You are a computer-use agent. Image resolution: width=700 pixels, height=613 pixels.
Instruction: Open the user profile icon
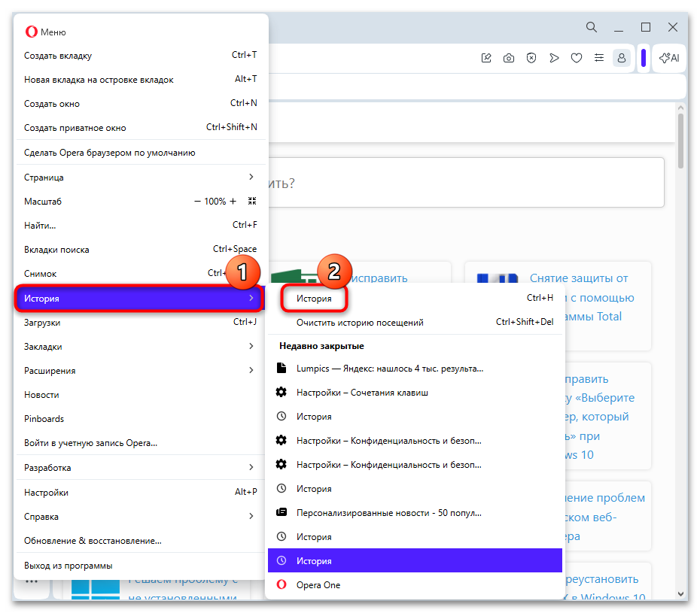pyautogui.click(x=622, y=58)
